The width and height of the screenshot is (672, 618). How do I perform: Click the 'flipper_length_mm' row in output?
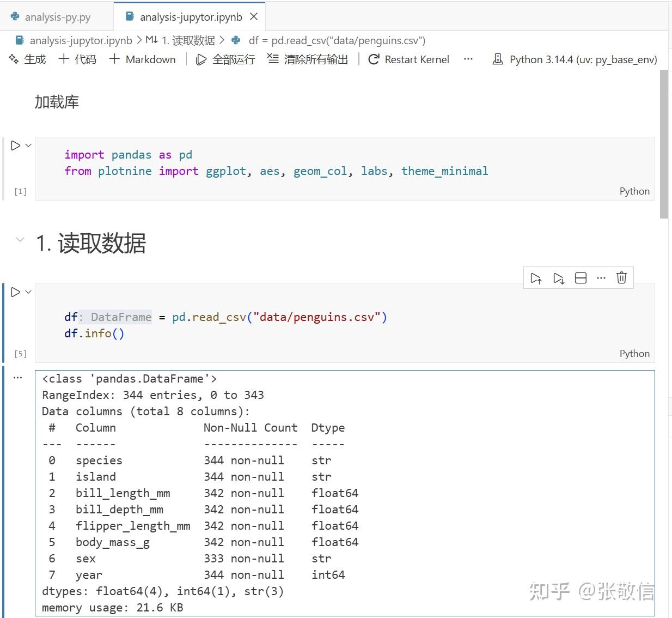click(200, 526)
